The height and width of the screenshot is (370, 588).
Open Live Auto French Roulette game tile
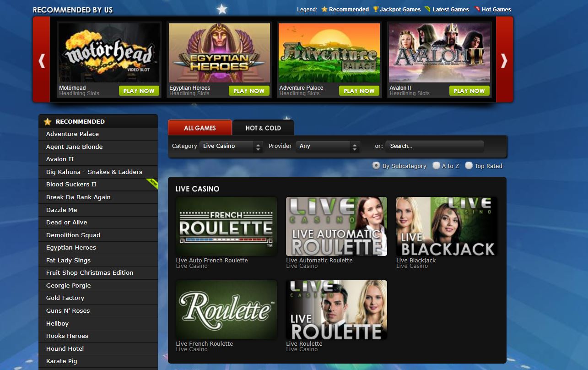(x=227, y=226)
